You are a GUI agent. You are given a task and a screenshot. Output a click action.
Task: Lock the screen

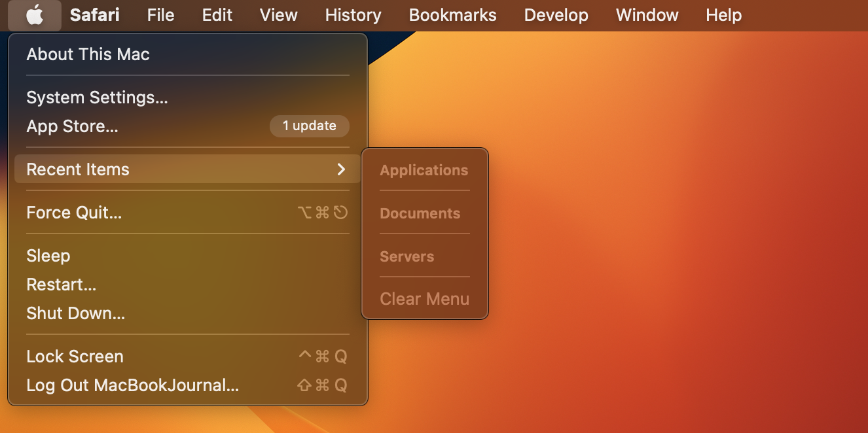tap(75, 356)
